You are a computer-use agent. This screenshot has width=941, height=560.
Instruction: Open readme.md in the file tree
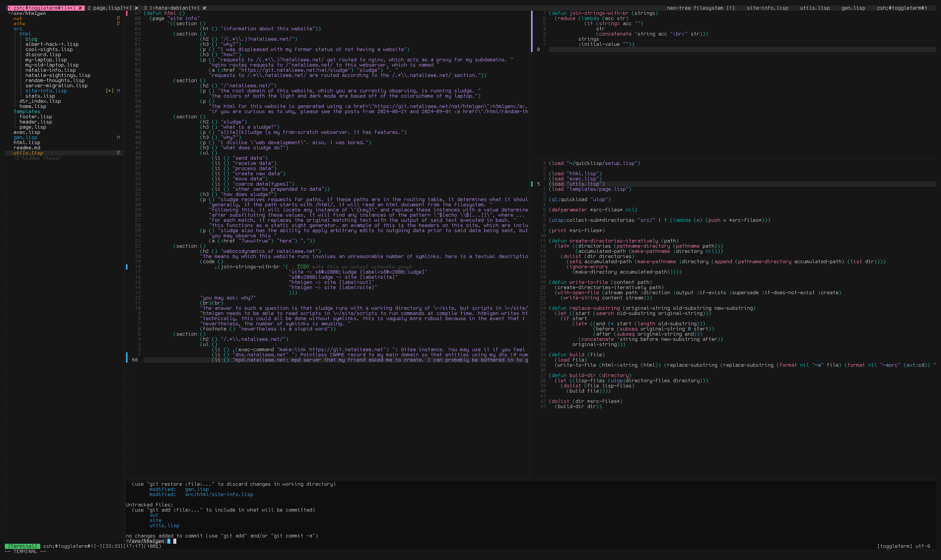click(x=27, y=148)
